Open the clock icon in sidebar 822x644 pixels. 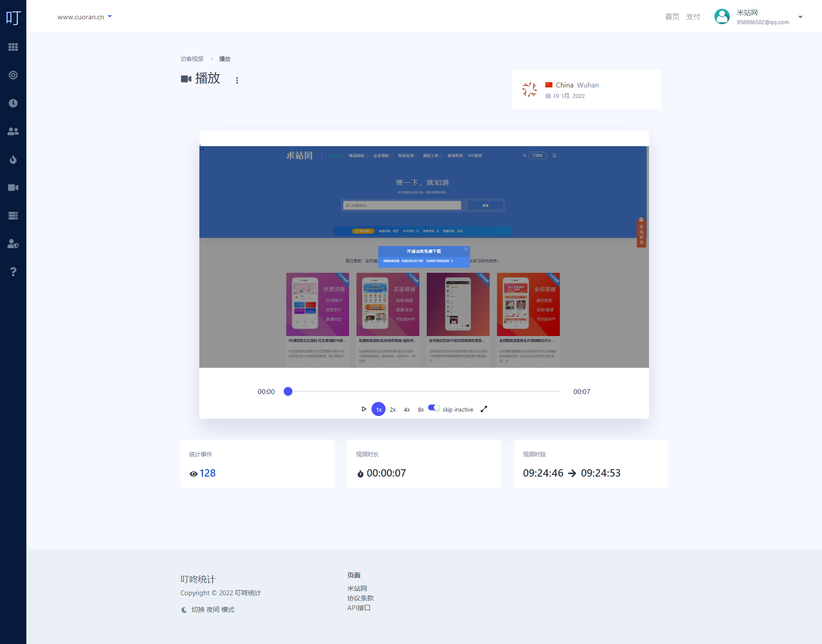pyautogui.click(x=13, y=103)
